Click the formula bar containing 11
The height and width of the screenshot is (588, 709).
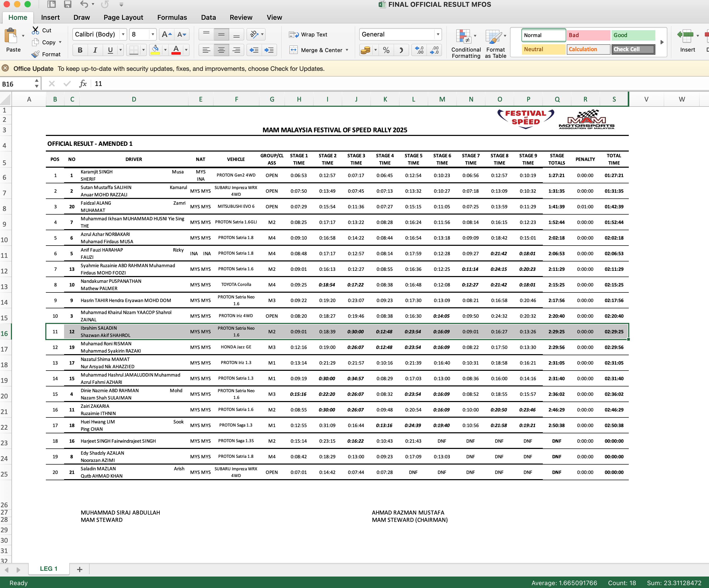400,84
